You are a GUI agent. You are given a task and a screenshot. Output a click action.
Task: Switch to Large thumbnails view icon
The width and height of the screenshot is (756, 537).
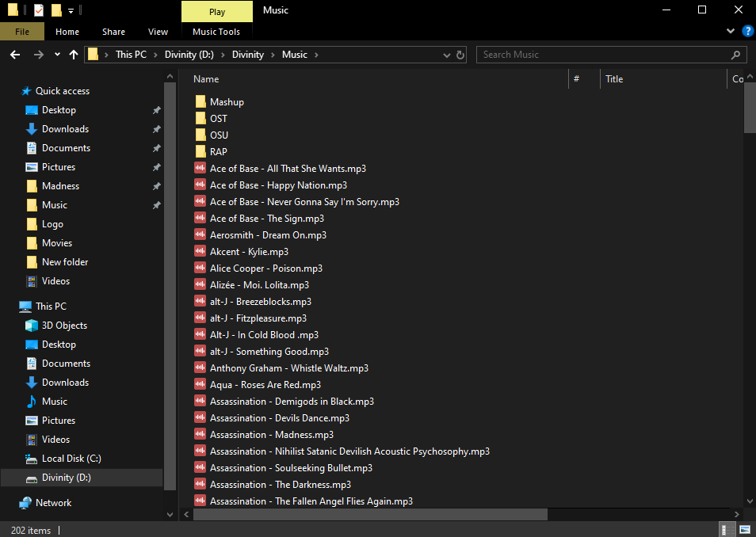click(745, 530)
